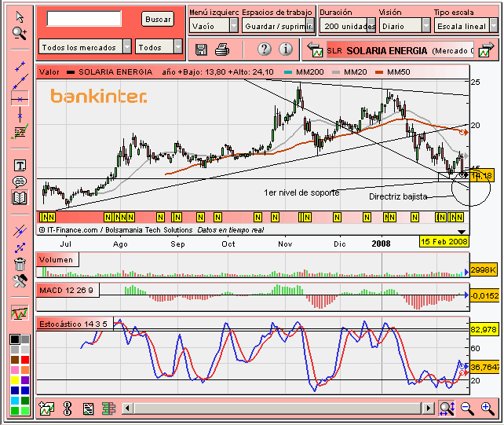504x425 pixels.
Task: Select the magnifier zoom tool in left toolbar
Action: [x=20, y=34]
